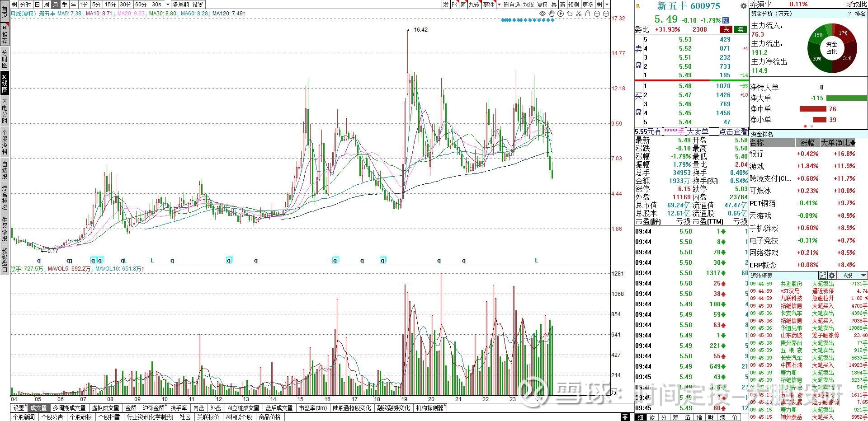The image size is (868, 421).
Task: Switch to 分时 period tab
Action: click(x=25, y=5)
